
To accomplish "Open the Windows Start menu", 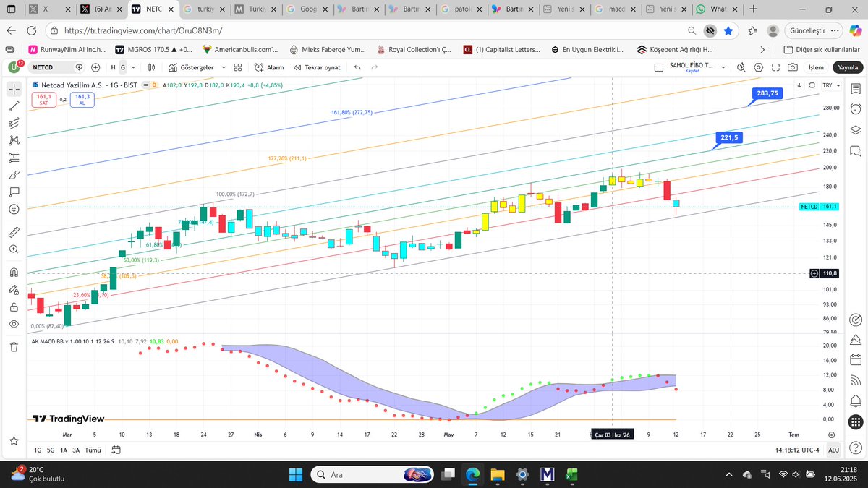I will pos(295,474).
